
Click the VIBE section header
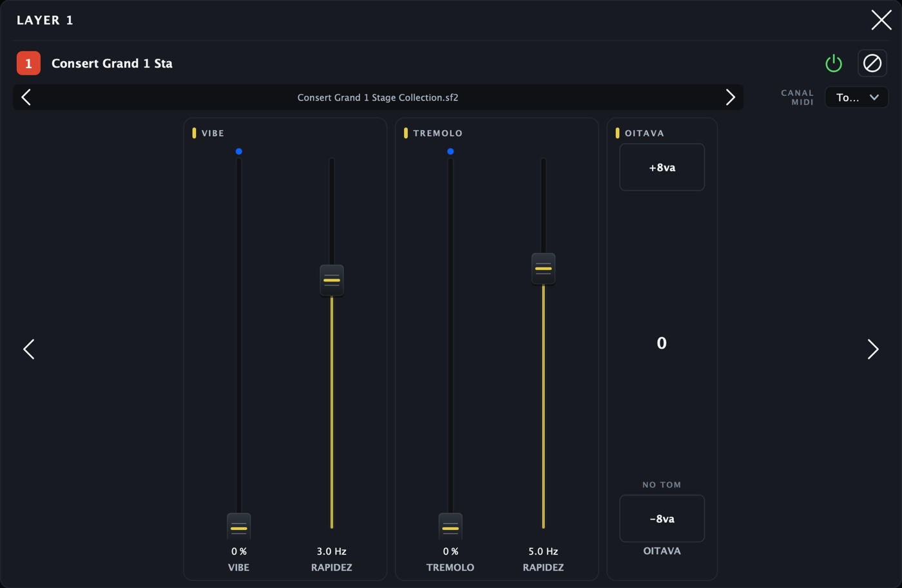(x=213, y=133)
